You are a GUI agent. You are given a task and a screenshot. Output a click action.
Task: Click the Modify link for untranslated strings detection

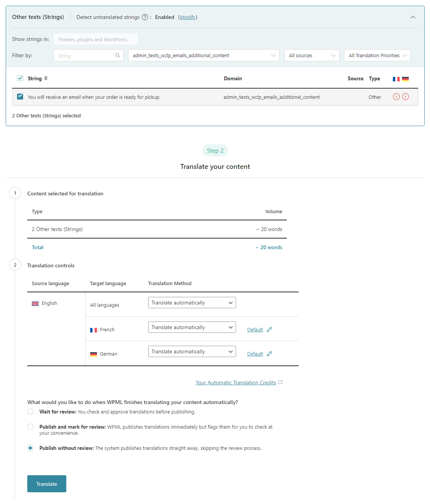pyautogui.click(x=188, y=17)
